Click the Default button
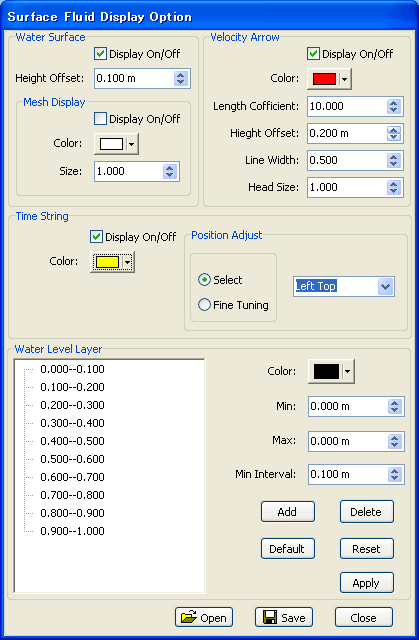The height and width of the screenshot is (640, 419). (288, 549)
